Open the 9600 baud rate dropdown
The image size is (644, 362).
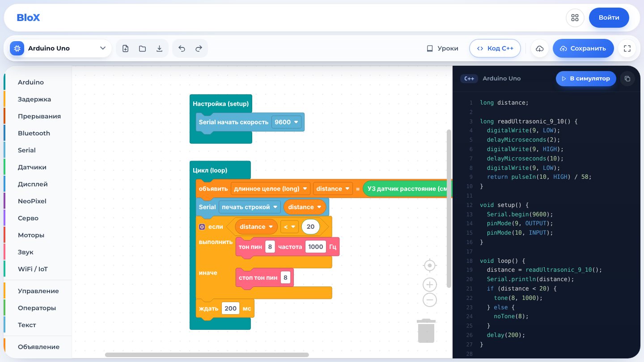[287, 122]
